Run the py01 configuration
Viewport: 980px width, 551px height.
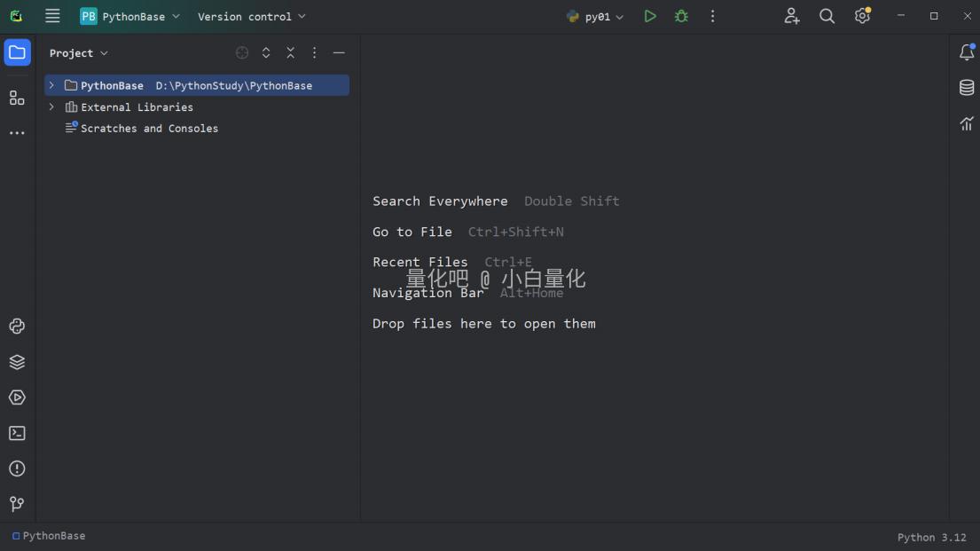[650, 16]
